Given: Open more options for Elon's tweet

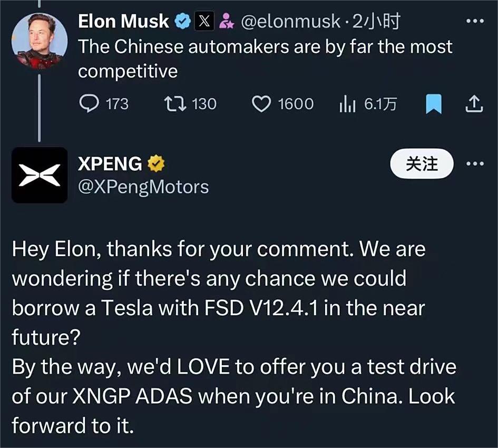Looking at the screenshot, I should click(475, 22).
